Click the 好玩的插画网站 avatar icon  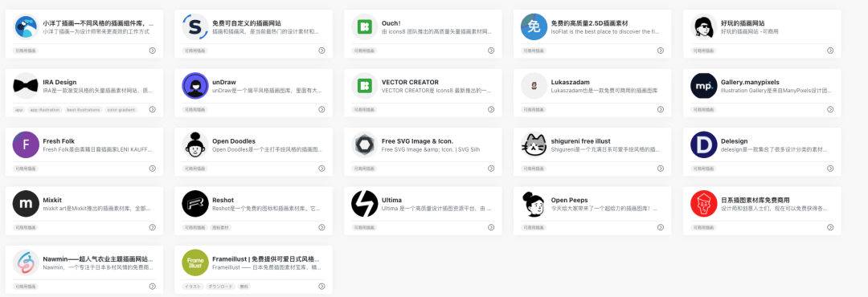click(704, 26)
